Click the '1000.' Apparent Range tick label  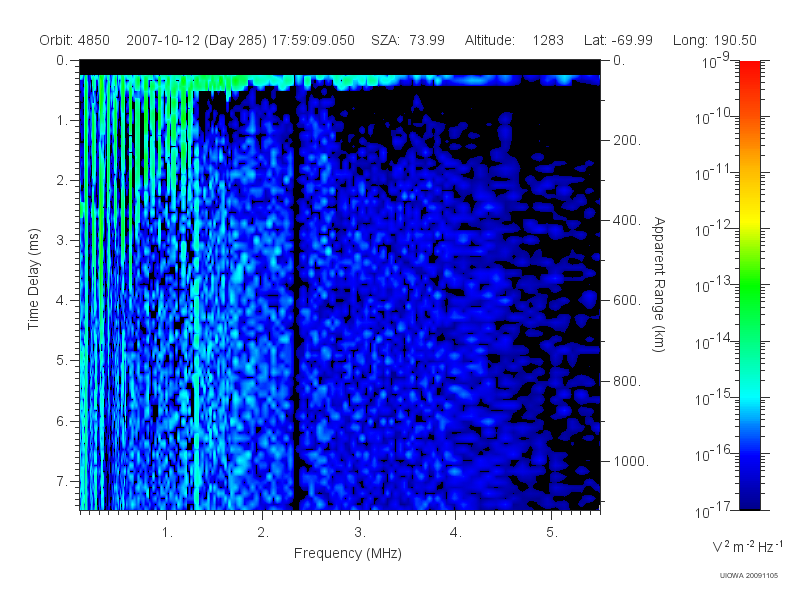(631, 461)
